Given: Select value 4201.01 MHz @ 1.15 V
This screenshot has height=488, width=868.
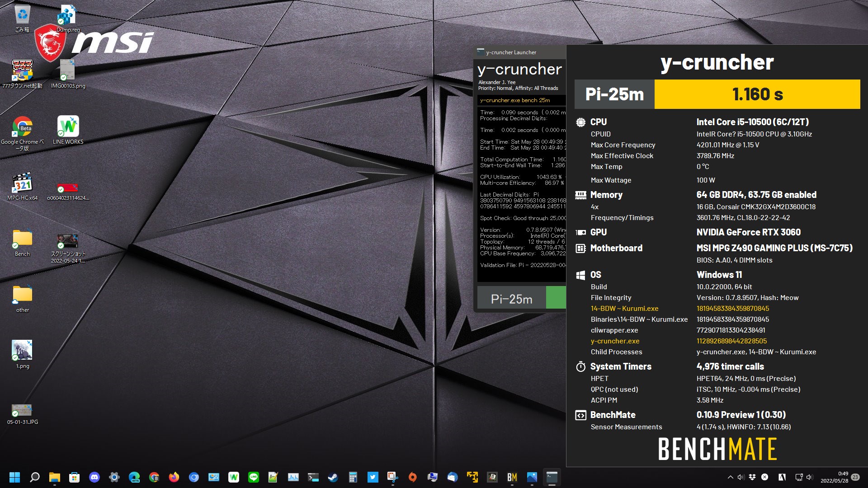Looking at the screenshot, I should (728, 145).
